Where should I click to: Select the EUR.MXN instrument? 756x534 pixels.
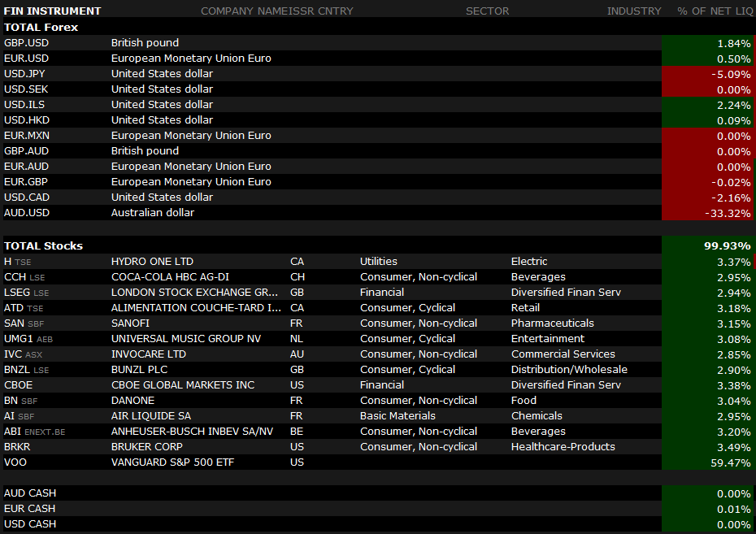[x=27, y=136]
